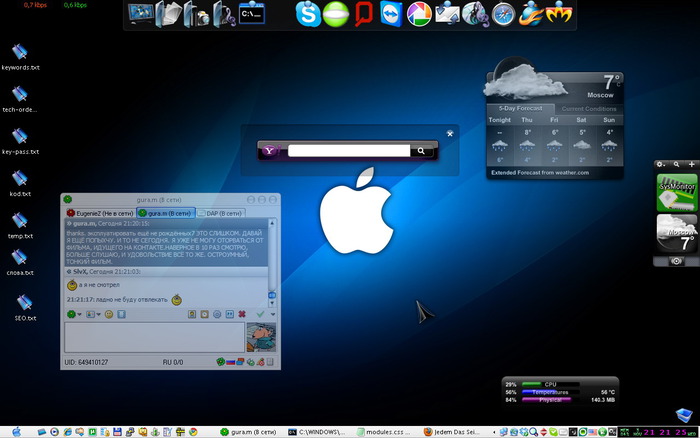
Task: Click the UID: 649410127 status text
Action: pyautogui.click(x=86, y=362)
